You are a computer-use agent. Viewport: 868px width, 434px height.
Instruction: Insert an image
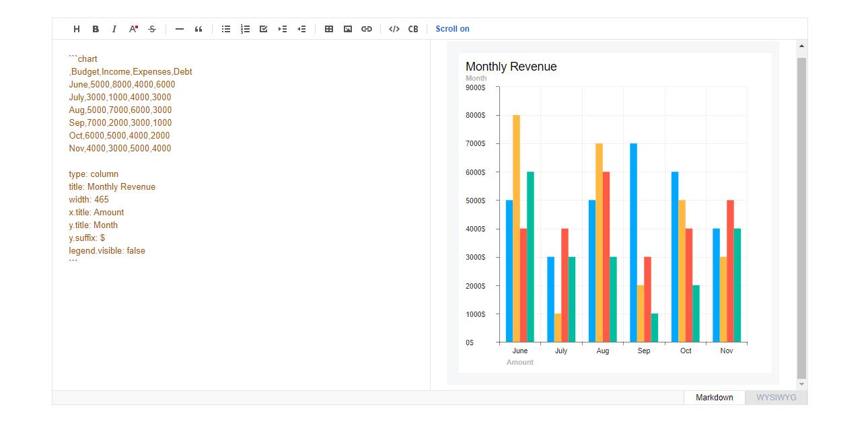[348, 29]
